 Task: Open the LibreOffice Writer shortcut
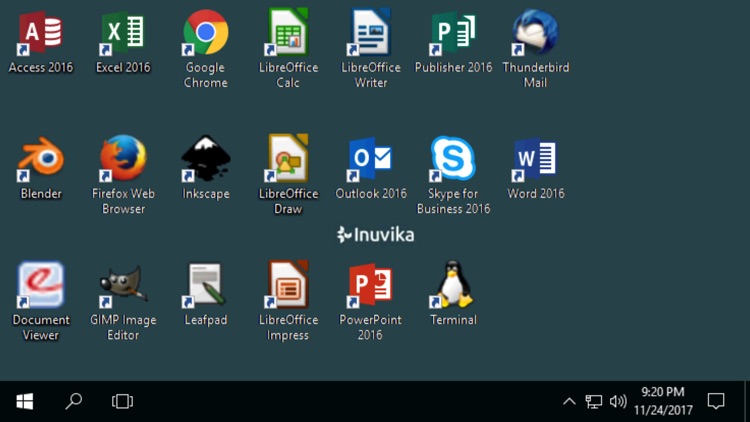[371, 33]
